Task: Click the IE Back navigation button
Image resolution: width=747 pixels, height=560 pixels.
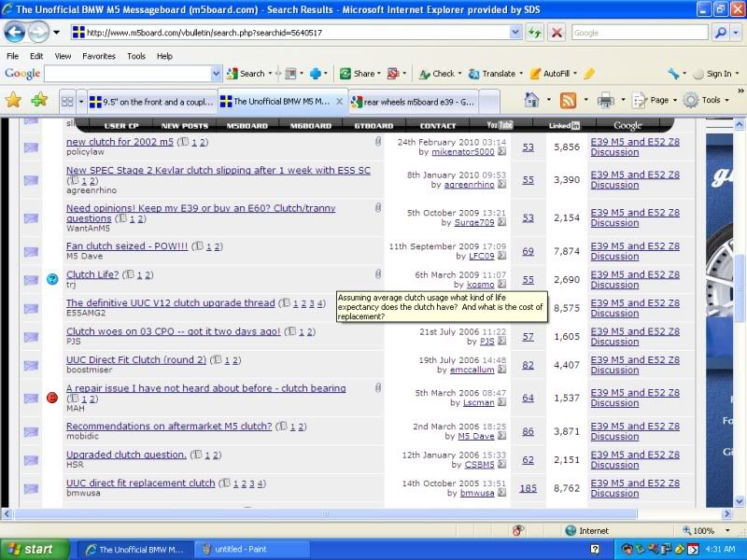Action: coord(15,32)
